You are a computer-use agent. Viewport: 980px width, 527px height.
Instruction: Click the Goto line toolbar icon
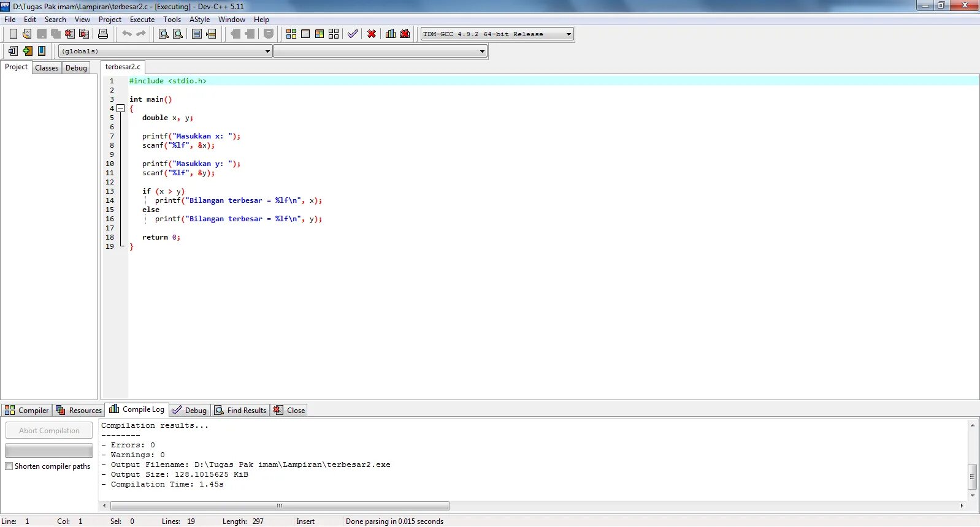[x=211, y=34]
